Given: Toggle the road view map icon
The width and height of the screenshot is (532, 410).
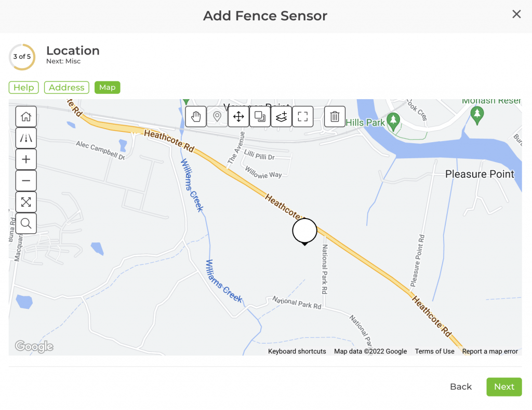Looking at the screenshot, I should [x=26, y=138].
